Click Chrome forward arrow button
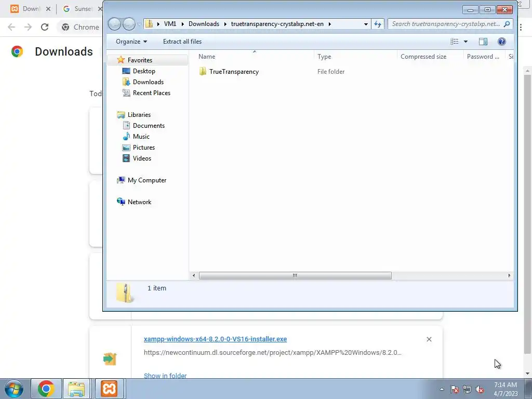The height and width of the screenshot is (399, 532). pyautogui.click(x=28, y=27)
